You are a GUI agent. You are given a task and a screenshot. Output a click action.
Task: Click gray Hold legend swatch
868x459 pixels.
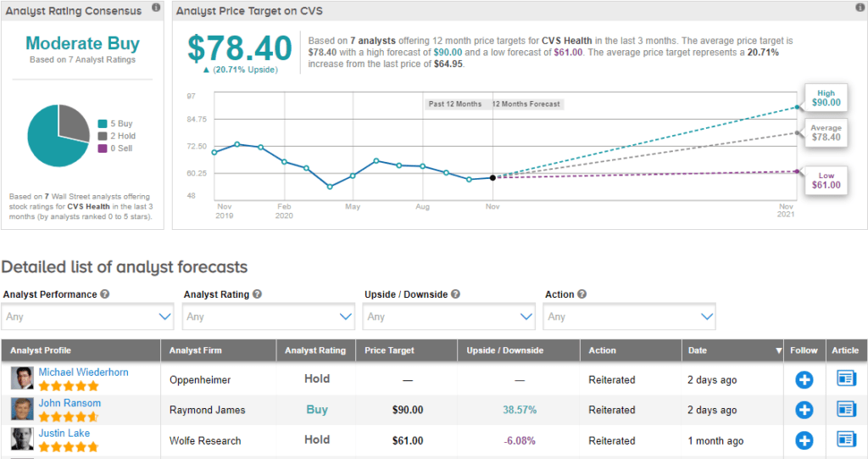pyautogui.click(x=103, y=136)
